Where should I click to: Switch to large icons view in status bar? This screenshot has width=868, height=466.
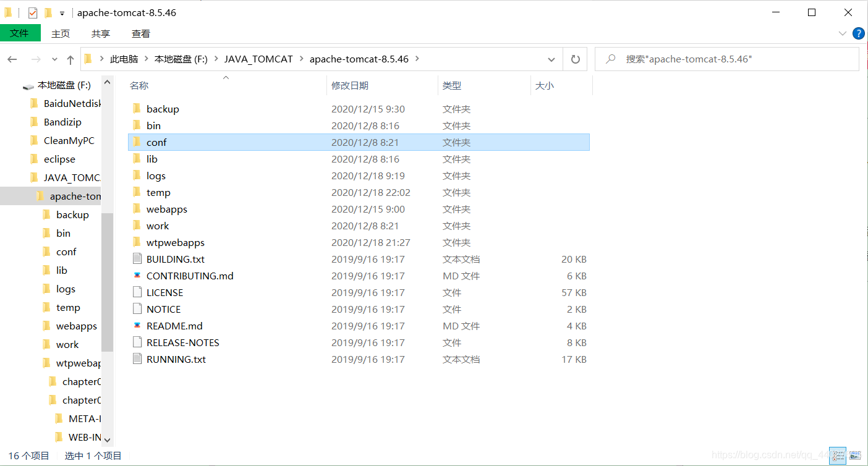[x=855, y=455]
